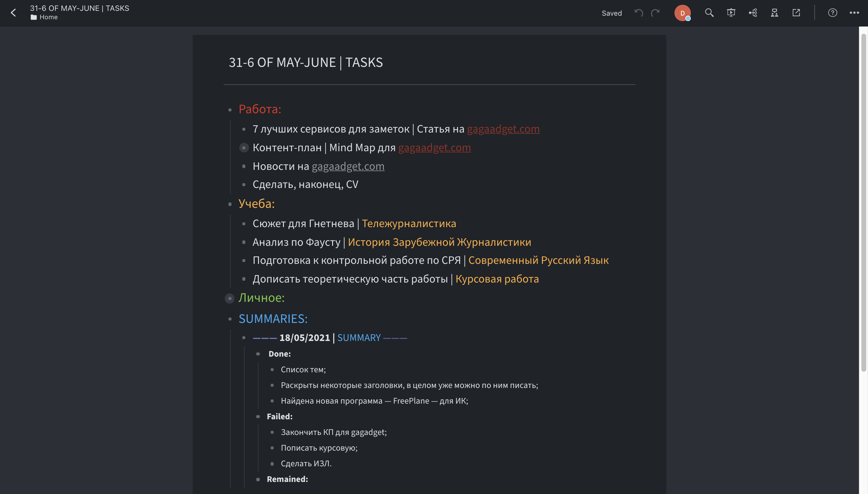This screenshot has height=494, width=868.
Task: Open the help question mark
Action: 832,13
